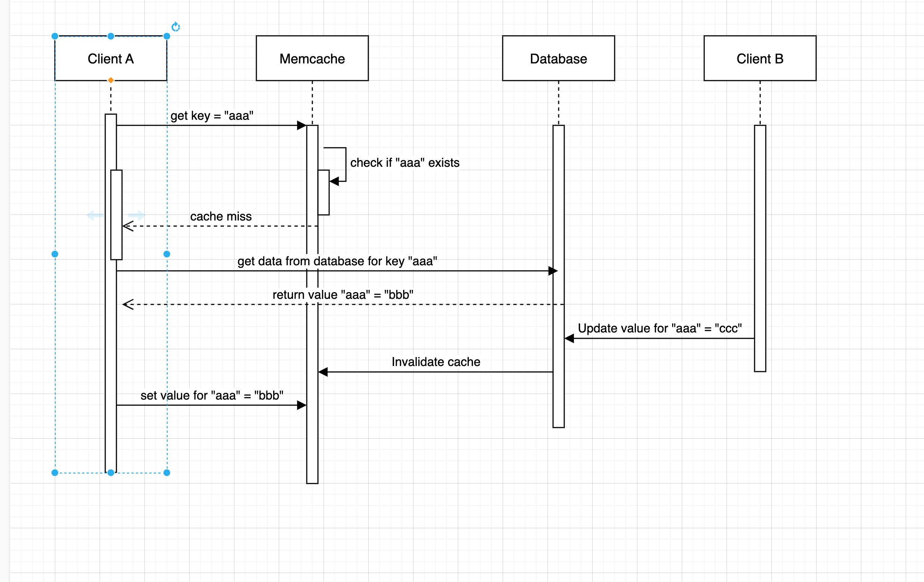This screenshot has width=924, height=582.
Task: Click the middle-left selection handle of the Client A lifeline
Action: point(55,254)
